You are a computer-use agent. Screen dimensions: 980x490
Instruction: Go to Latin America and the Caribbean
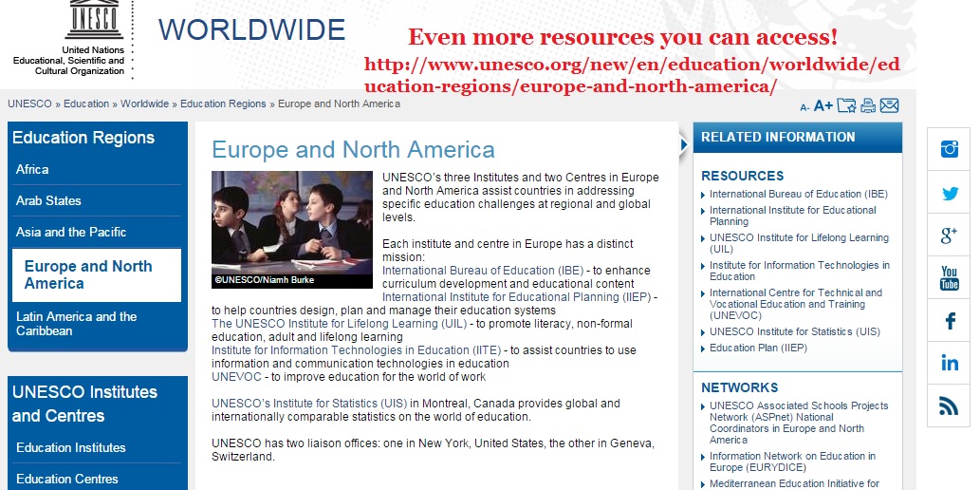point(76,324)
